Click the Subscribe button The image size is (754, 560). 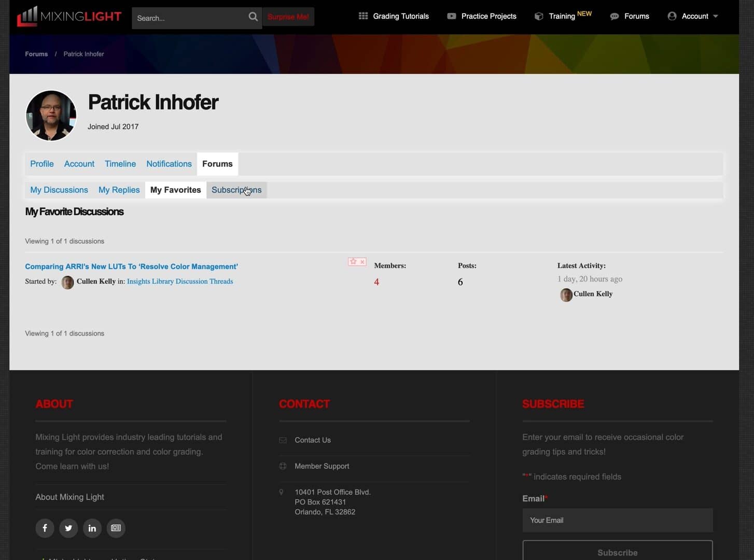[618, 551]
